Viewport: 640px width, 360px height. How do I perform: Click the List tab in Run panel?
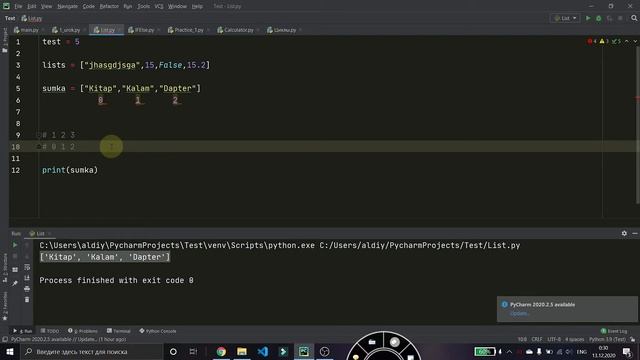(40, 233)
